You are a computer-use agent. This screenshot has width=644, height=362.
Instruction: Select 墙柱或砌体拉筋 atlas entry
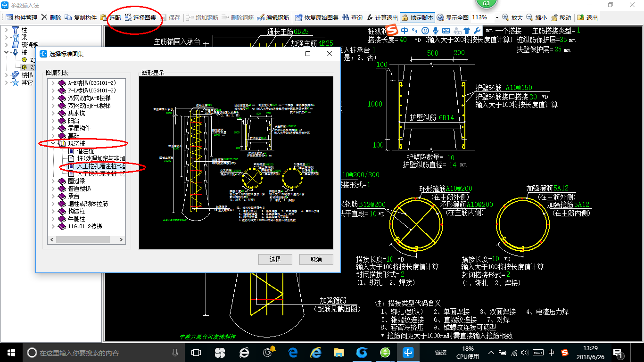click(x=88, y=204)
